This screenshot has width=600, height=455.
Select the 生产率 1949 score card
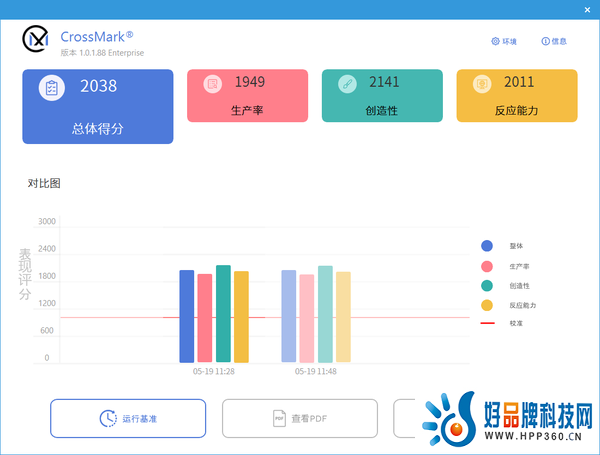click(x=248, y=96)
